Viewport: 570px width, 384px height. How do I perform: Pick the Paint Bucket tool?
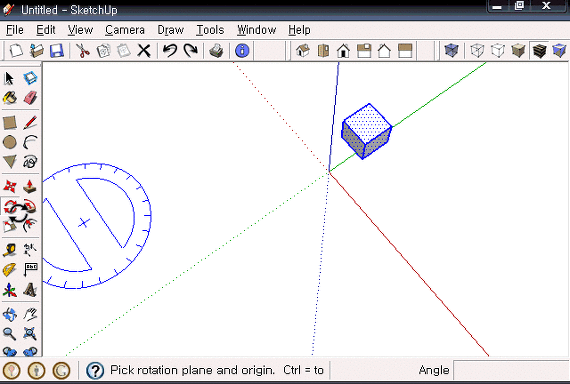9,98
